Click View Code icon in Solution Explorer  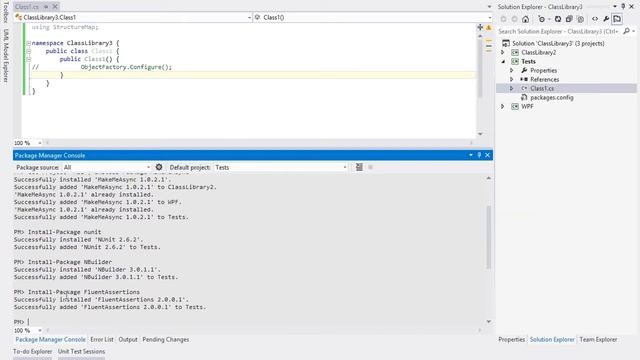(595, 19)
